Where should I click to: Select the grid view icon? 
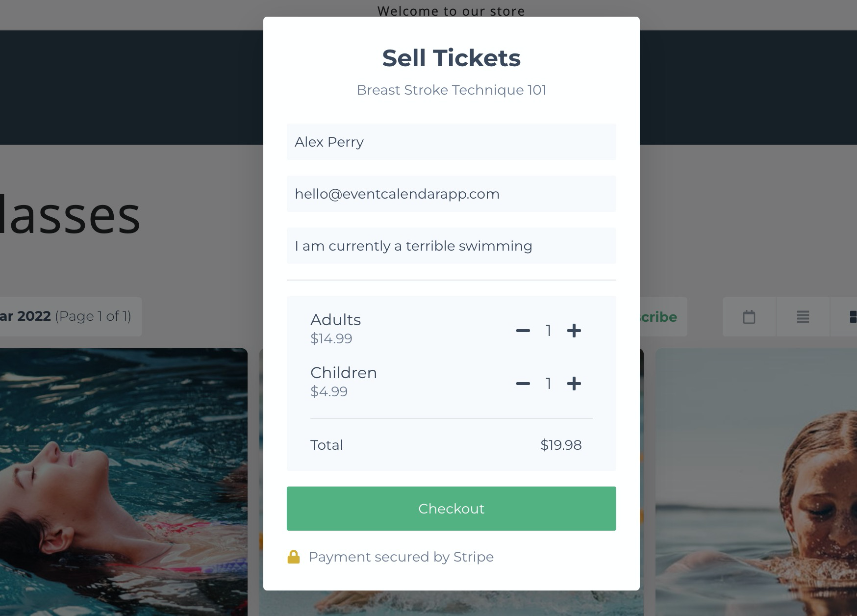pyautogui.click(x=852, y=317)
